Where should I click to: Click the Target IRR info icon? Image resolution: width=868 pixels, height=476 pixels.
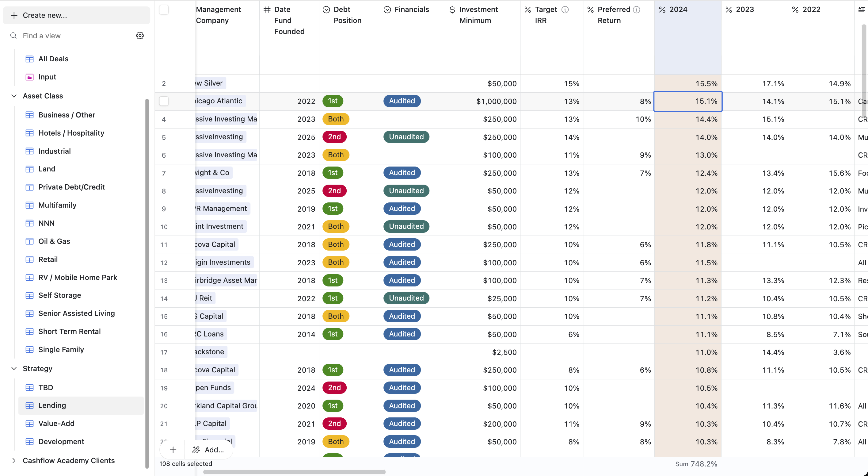point(565,10)
